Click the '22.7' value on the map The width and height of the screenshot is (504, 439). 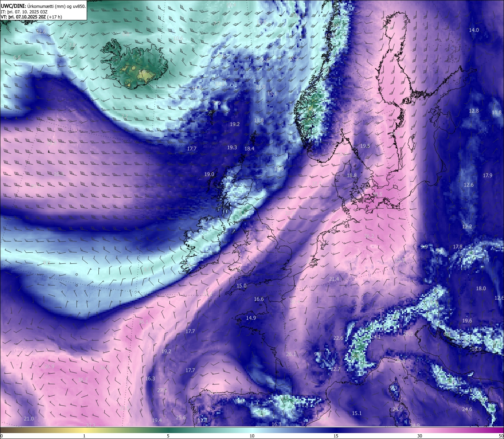pos(335,369)
